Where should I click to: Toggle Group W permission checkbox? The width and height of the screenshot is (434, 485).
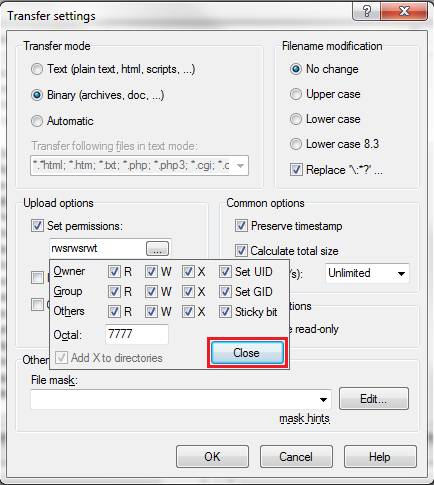pyautogui.click(x=151, y=292)
